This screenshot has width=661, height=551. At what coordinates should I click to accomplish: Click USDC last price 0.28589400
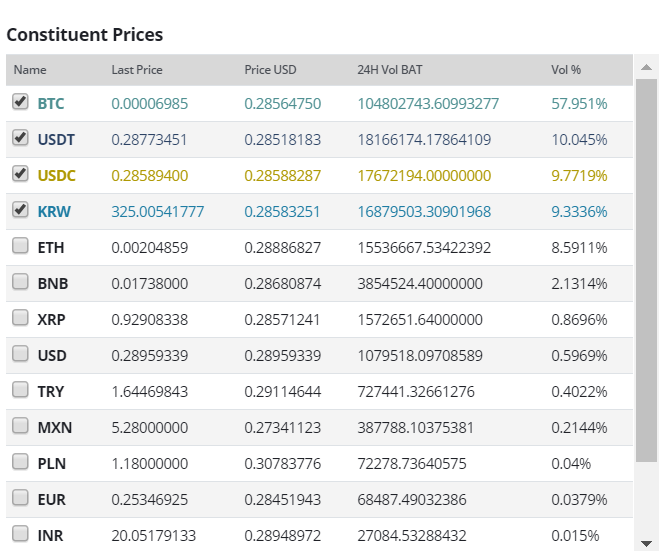(150, 175)
